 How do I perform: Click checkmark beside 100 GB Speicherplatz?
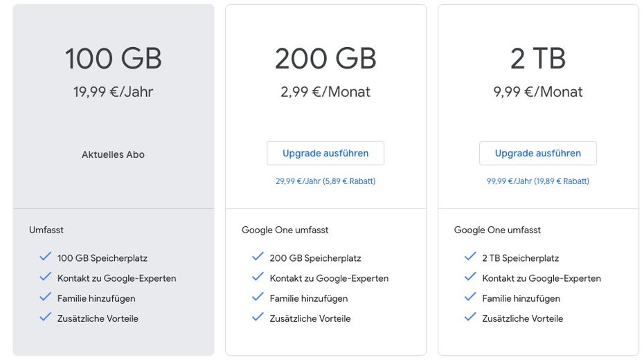[46, 257]
